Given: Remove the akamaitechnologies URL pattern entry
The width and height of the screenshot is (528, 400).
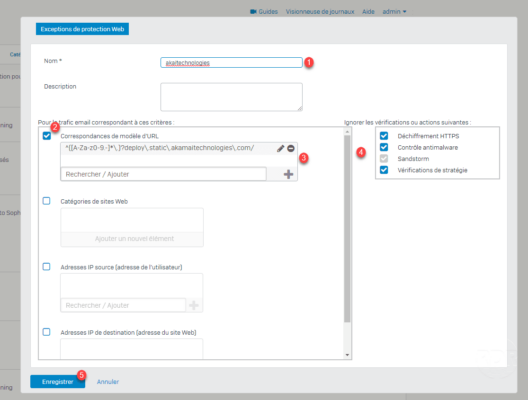Looking at the screenshot, I should pos(291,148).
